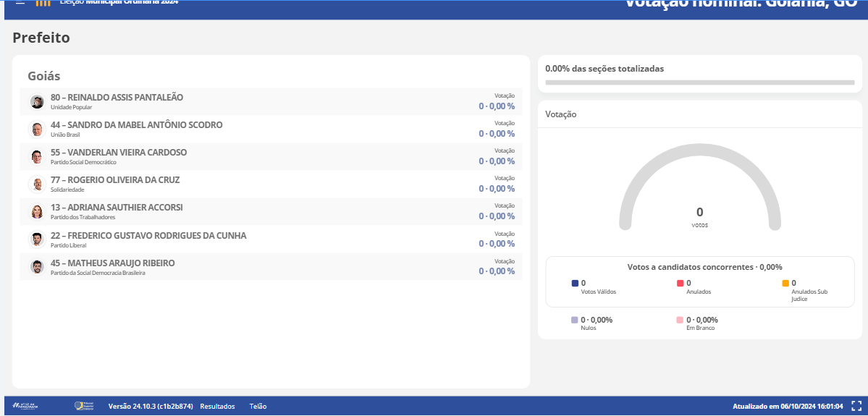Click Reinaldo Assis Pantaleão's vote percentage

(497, 106)
